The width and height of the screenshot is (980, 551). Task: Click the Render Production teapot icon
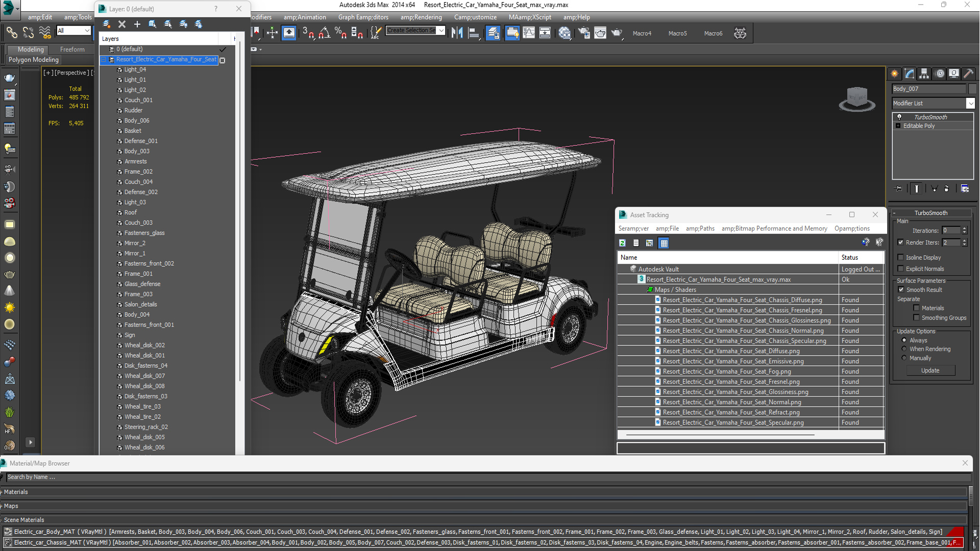click(x=617, y=33)
